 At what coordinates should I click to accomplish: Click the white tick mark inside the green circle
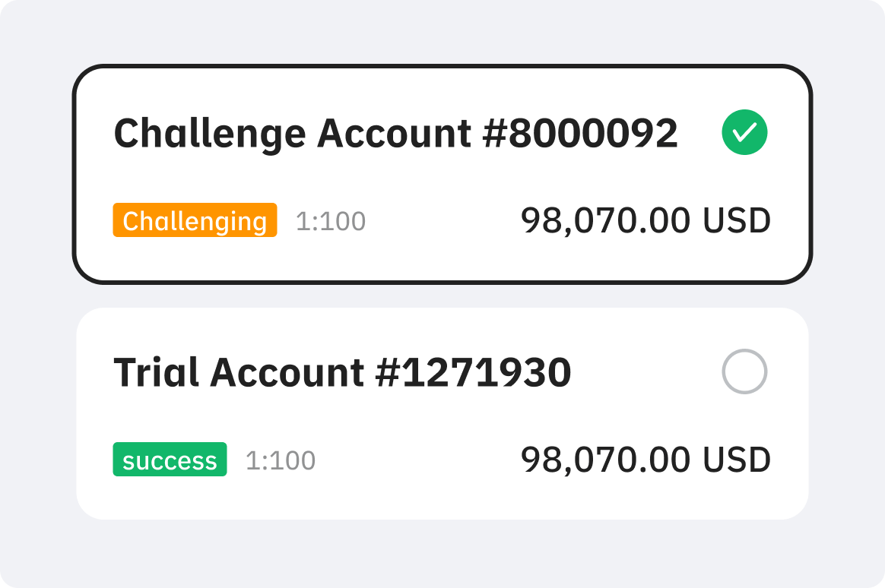(x=744, y=132)
